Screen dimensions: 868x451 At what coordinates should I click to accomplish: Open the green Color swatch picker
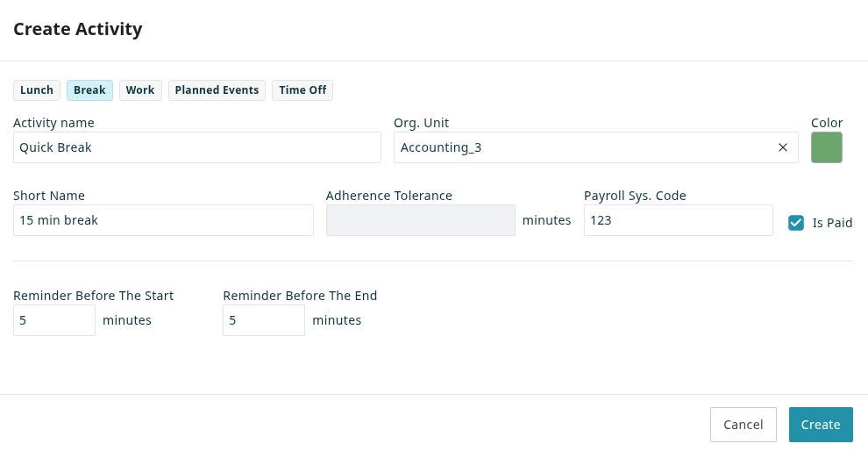[x=826, y=147]
